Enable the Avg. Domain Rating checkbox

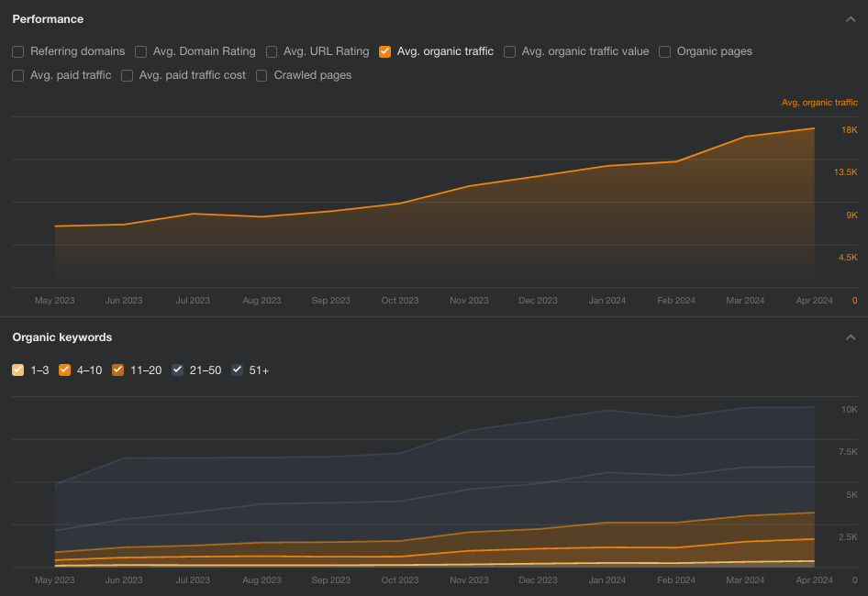coord(140,51)
